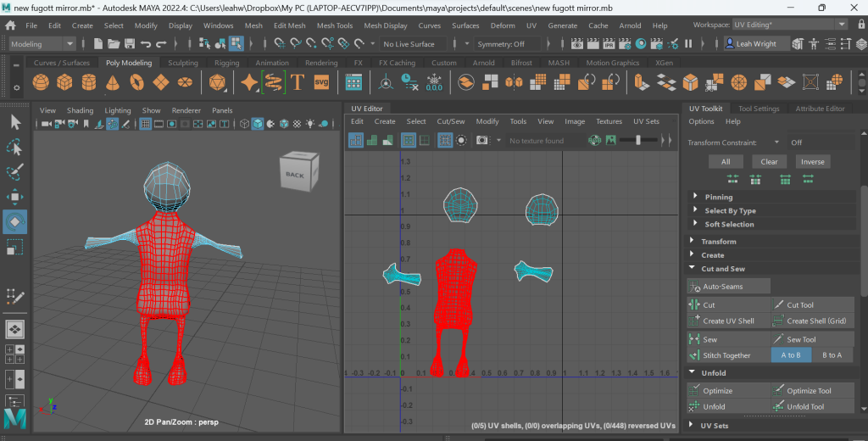This screenshot has height=441, width=868.
Task: Open the Workspace UV Editing dropdown
Action: coord(790,25)
